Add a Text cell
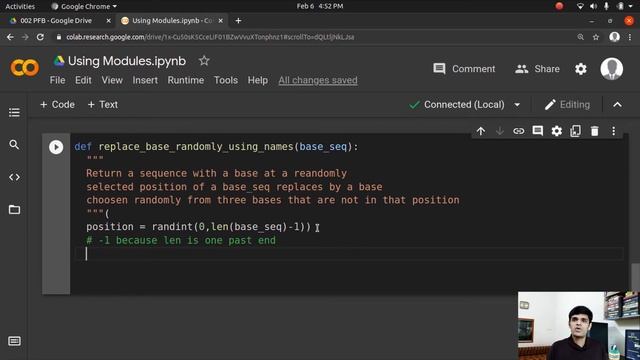 (x=102, y=104)
